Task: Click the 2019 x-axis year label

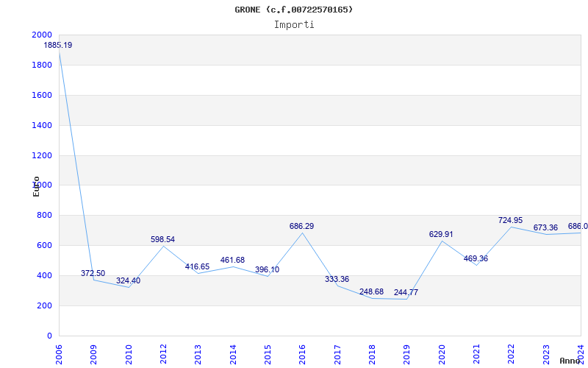Action: tap(407, 355)
